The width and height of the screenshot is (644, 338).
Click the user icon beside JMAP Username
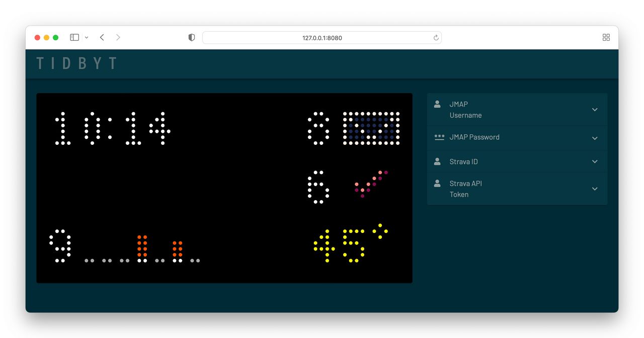(x=437, y=104)
